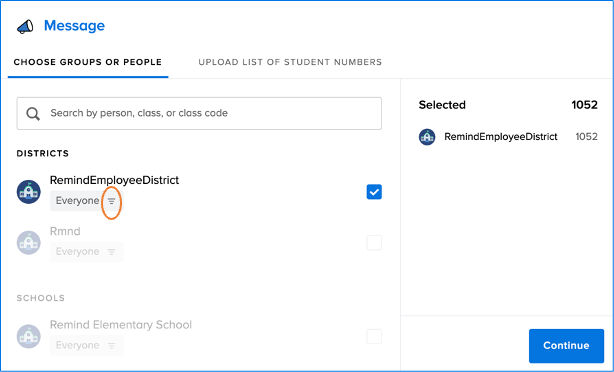Click the Continue button

click(566, 346)
